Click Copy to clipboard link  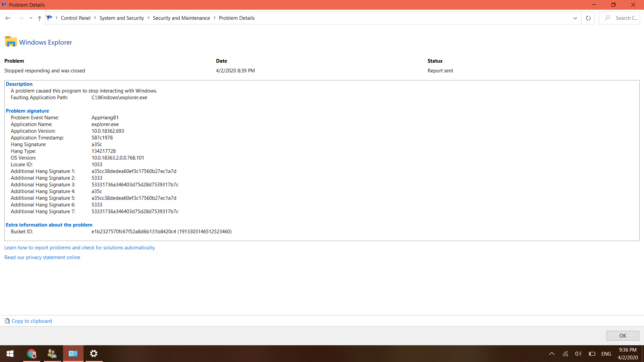point(32,321)
